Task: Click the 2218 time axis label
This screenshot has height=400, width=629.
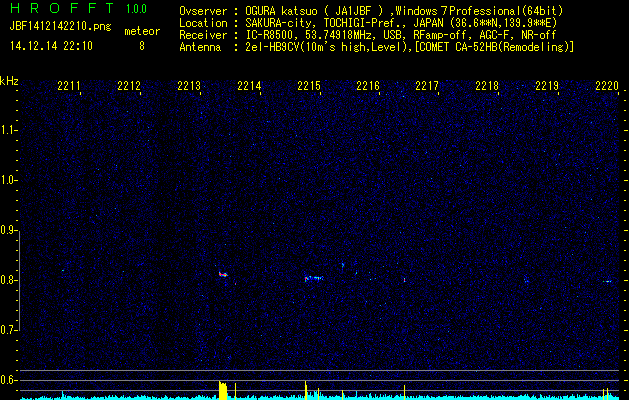Action: [487, 86]
